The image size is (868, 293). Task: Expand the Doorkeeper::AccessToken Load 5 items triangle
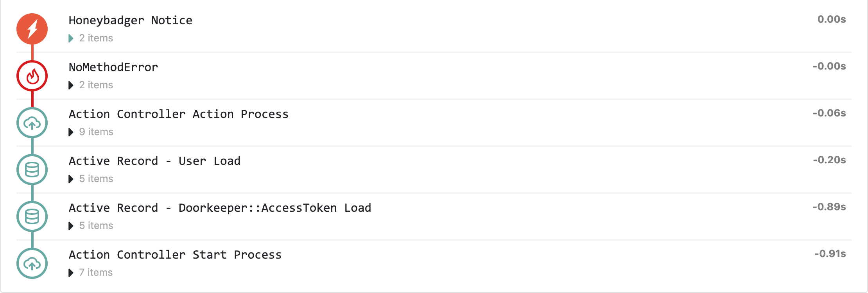pyautogui.click(x=71, y=226)
